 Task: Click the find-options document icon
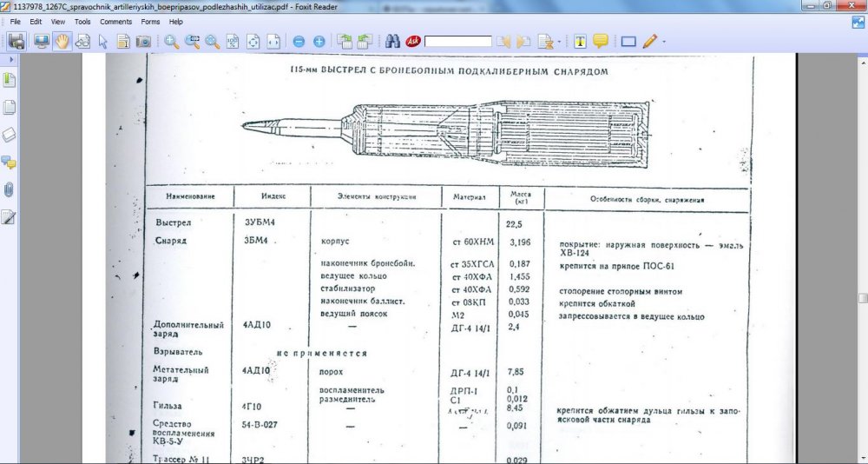tap(545, 42)
